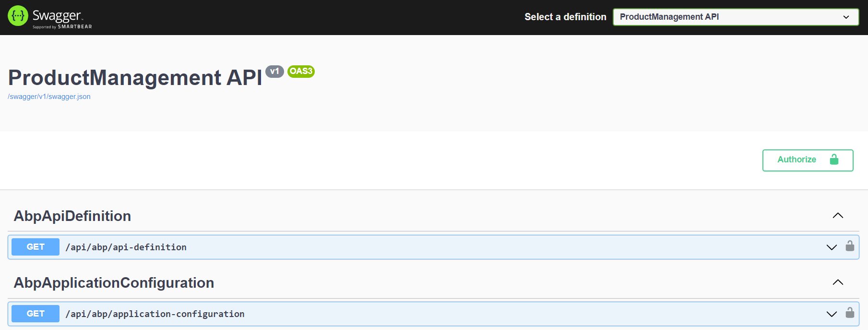Click the /api/abp/application-configuration path text
Image resolution: width=868 pixels, height=330 pixels.
pos(155,314)
